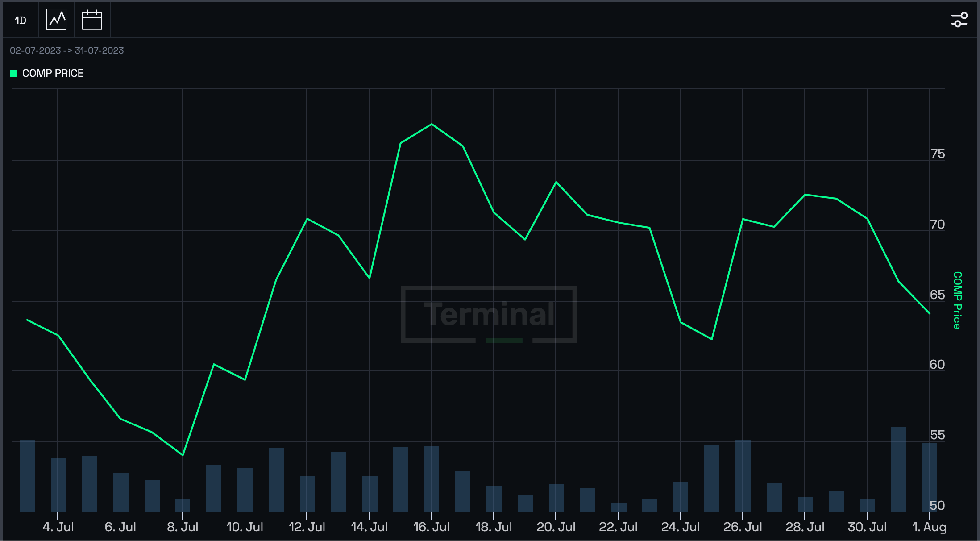Open chart settings sliders icon
Image resolution: width=980 pixels, height=541 pixels.
coord(959,20)
